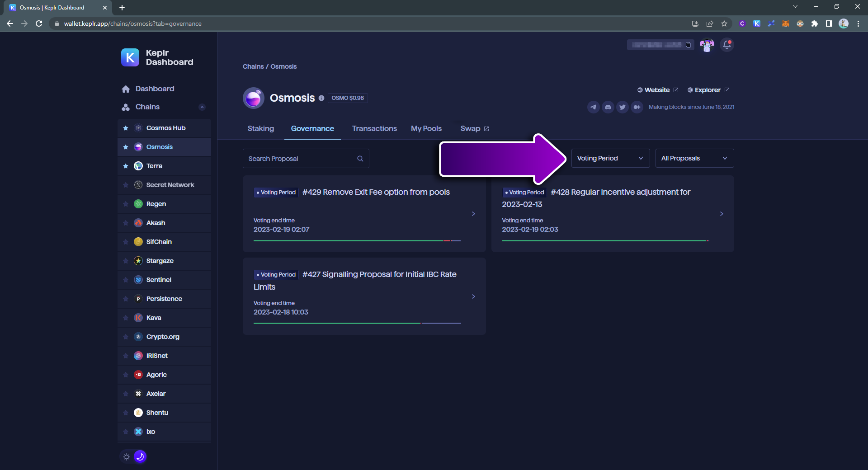Focus the Search Proposal field

click(306, 159)
